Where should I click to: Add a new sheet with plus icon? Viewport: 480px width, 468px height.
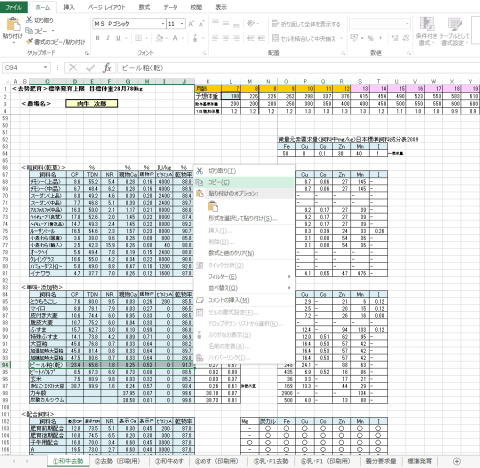tap(457, 461)
